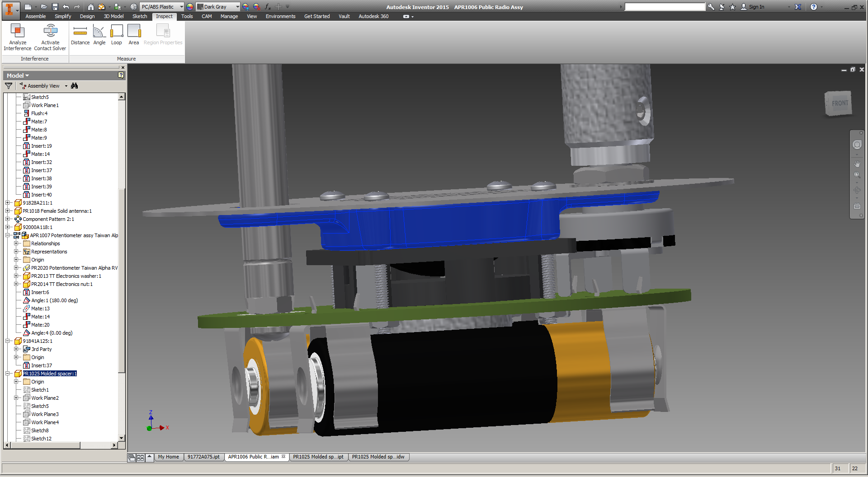This screenshot has height=477, width=868.
Task: Click the Find binoculars icon in browser
Action: pos(75,86)
